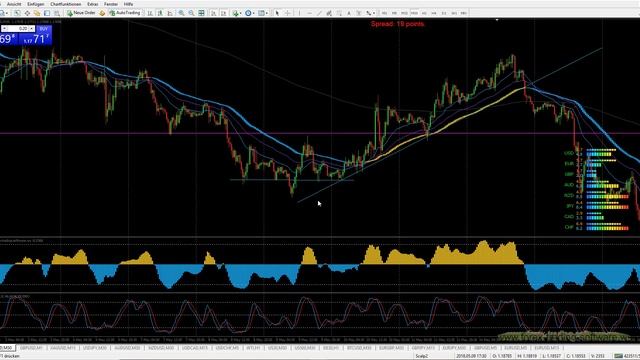Viewport: 640px width, 360px height.
Task: Switch to the AUDUSD,M30 chart tab
Action: click(x=127, y=348)
